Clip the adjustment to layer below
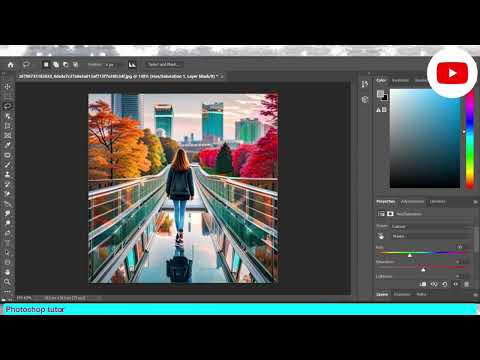Viewport: 480px width, 360px height. pyautogui.click(x=423, y=284)
